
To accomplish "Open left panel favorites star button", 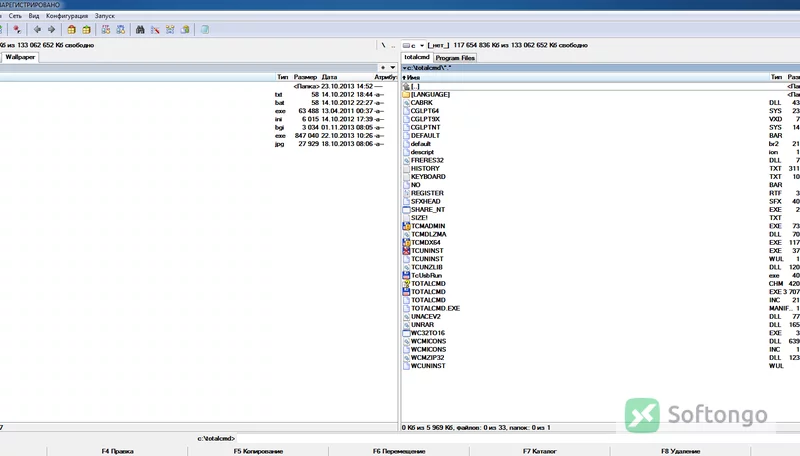I will pos(383,67).
